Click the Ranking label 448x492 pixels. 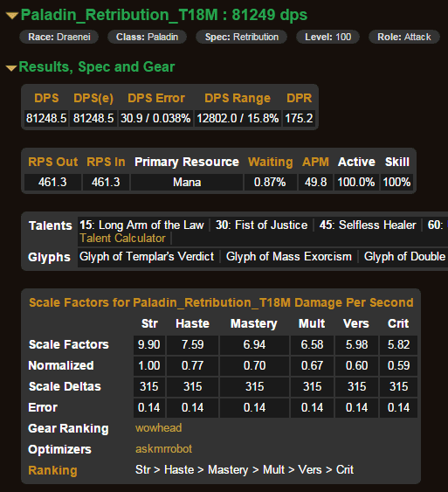[52, 470]
